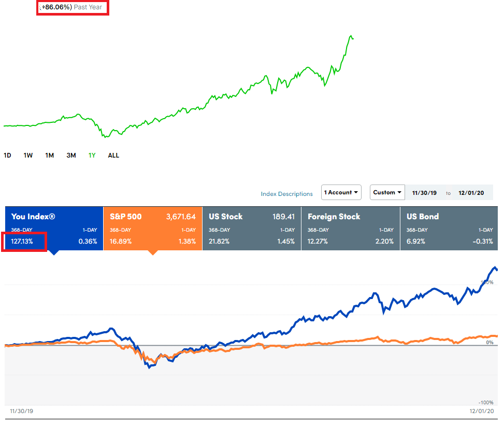Click the caret arrow in the 1 Account dropdown
Image resolution: width=504 pixels, height=425 pixels.
[x=356, y=192]
